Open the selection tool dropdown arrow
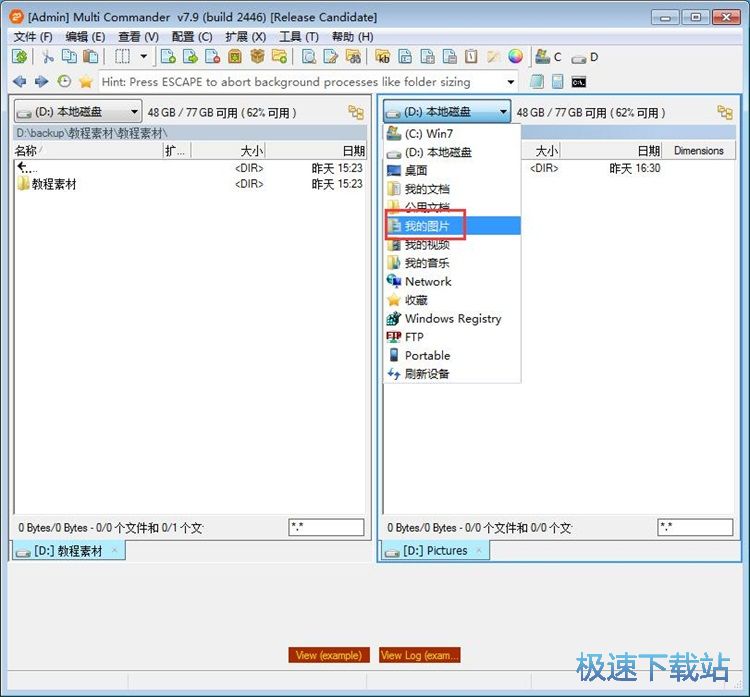The height and width of the screenshot is (697, 750). [143, 57]
